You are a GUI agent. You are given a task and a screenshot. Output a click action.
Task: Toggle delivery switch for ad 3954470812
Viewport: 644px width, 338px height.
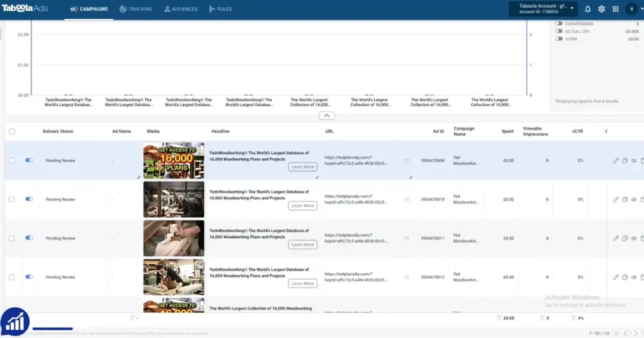(x=29, y=277)
